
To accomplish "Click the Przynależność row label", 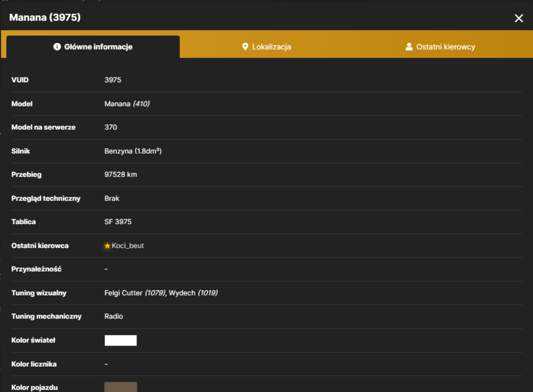I will [36, 269].
